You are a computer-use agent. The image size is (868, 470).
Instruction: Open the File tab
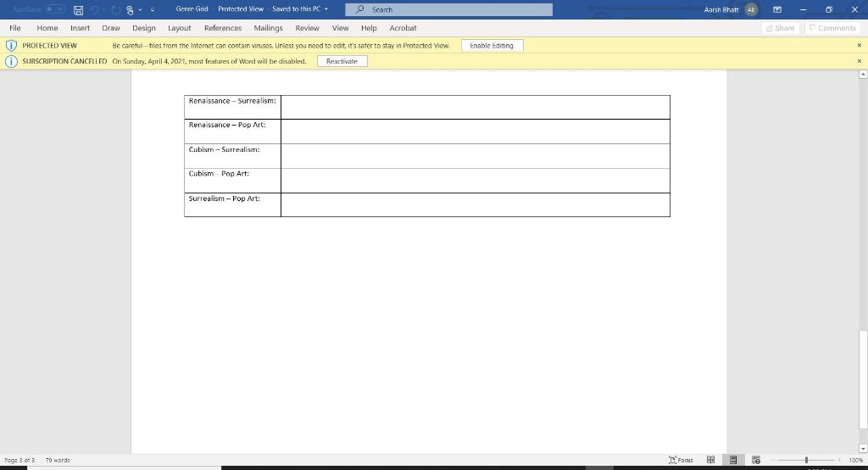coord(15,28)
